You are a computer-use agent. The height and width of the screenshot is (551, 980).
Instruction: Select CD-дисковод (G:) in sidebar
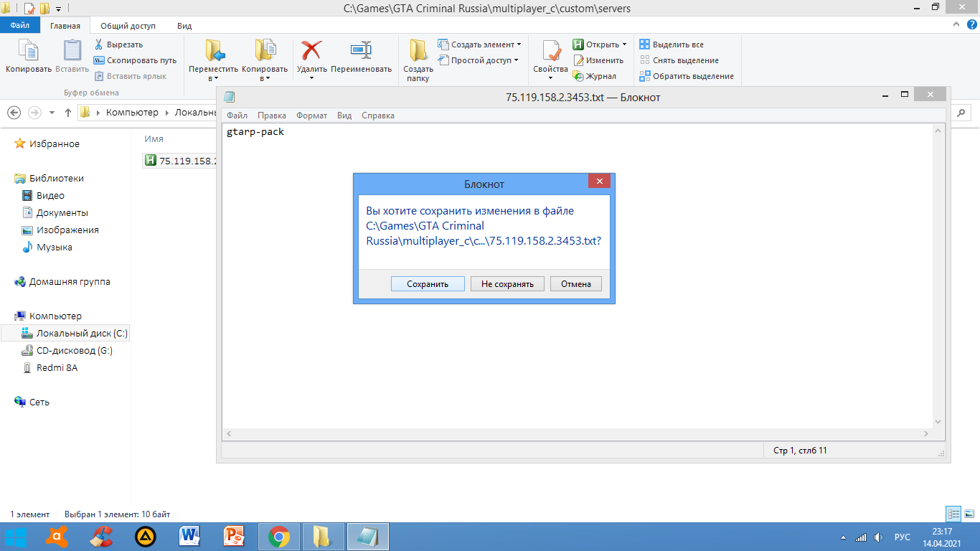pos(67,351)
